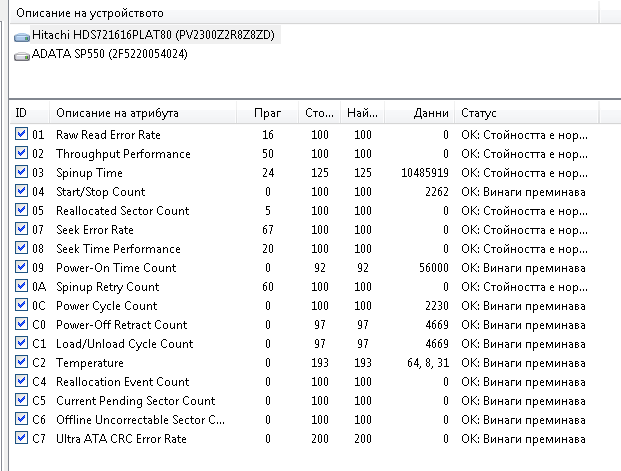Toggle the 07 Seek Error Rate checkbox
The height and width of the screenshot is (471, 621).
(x=21, y=229)
